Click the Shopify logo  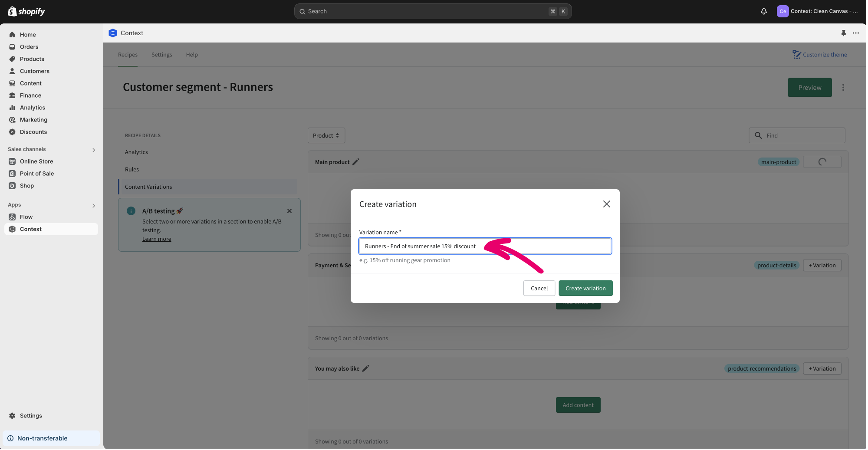(x=26, y=11)
